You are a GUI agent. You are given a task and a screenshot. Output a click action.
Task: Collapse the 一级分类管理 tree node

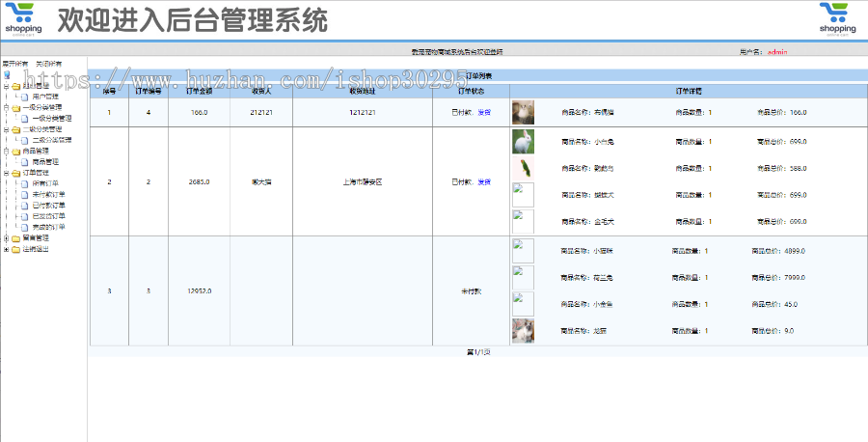point(6,107)
